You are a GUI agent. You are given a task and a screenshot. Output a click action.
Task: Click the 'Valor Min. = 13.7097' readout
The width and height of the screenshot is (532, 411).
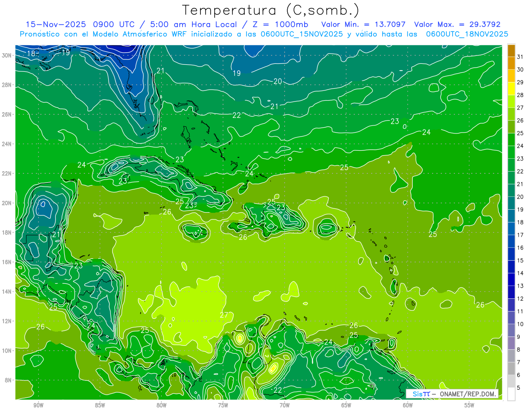tap(363, 24)
